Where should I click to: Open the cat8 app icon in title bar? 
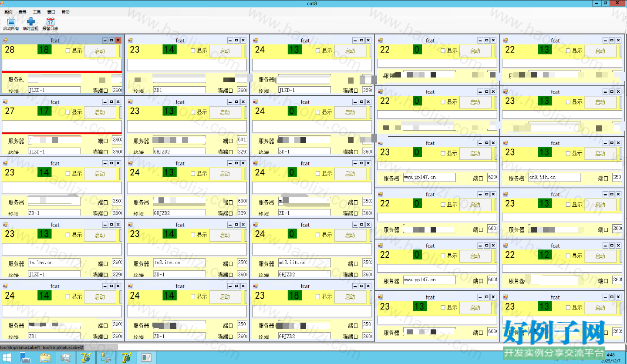coord(3,3)
